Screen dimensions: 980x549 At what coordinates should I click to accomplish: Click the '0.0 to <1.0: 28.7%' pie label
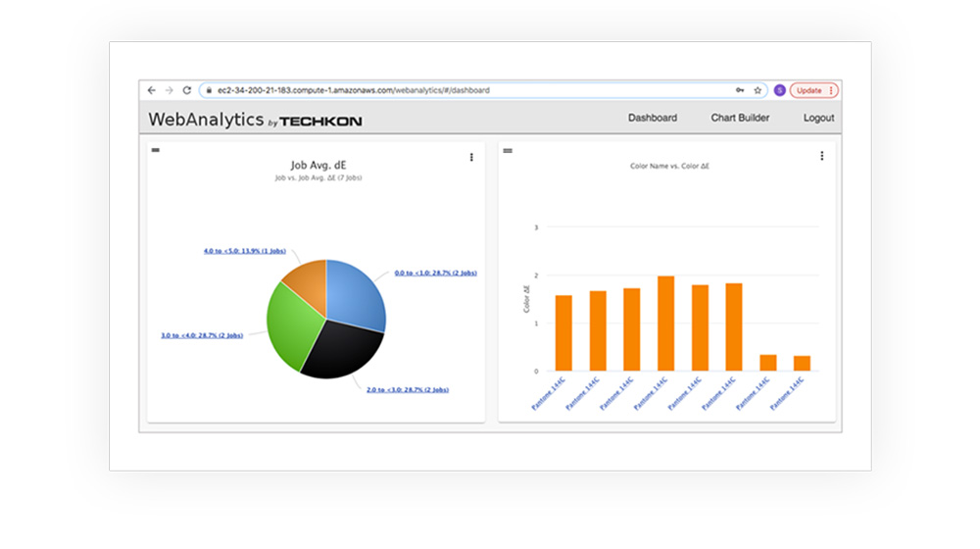point(434,273)
